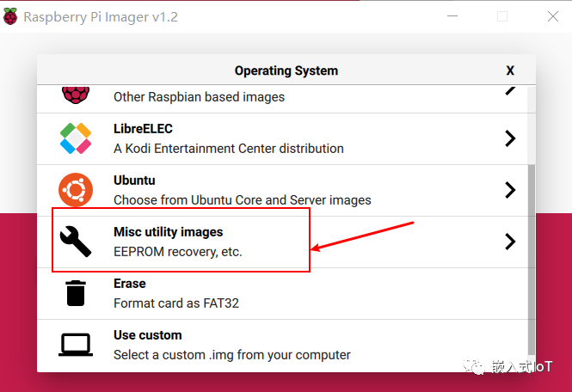Click the trash can Erase icon
The width and height of the screenshot is (572, 392).
(76, 293)
